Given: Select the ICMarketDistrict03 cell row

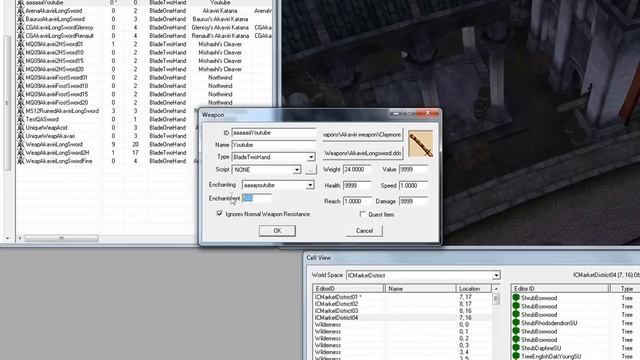Looking at the screenshot, I should [402, 311].
